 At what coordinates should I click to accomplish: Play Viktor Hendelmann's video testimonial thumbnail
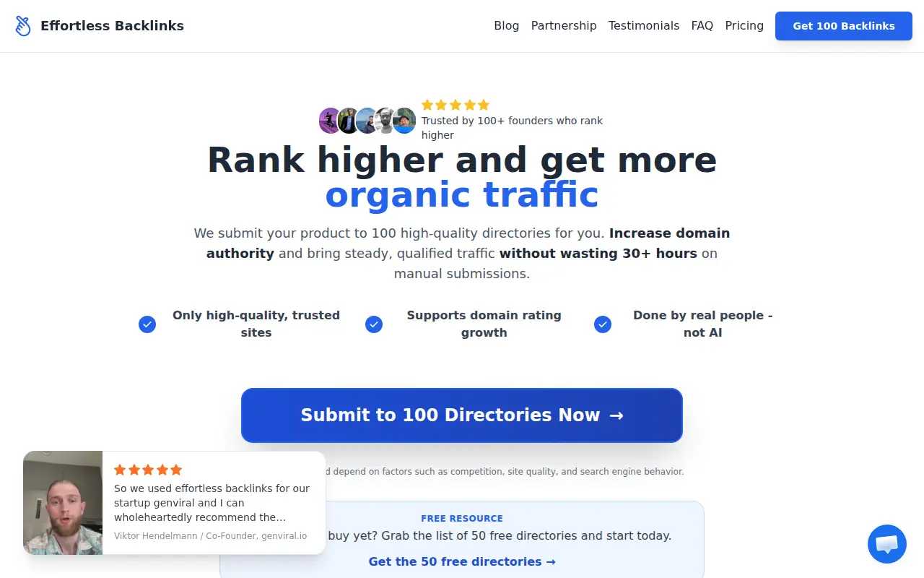(x=63, y=503)
